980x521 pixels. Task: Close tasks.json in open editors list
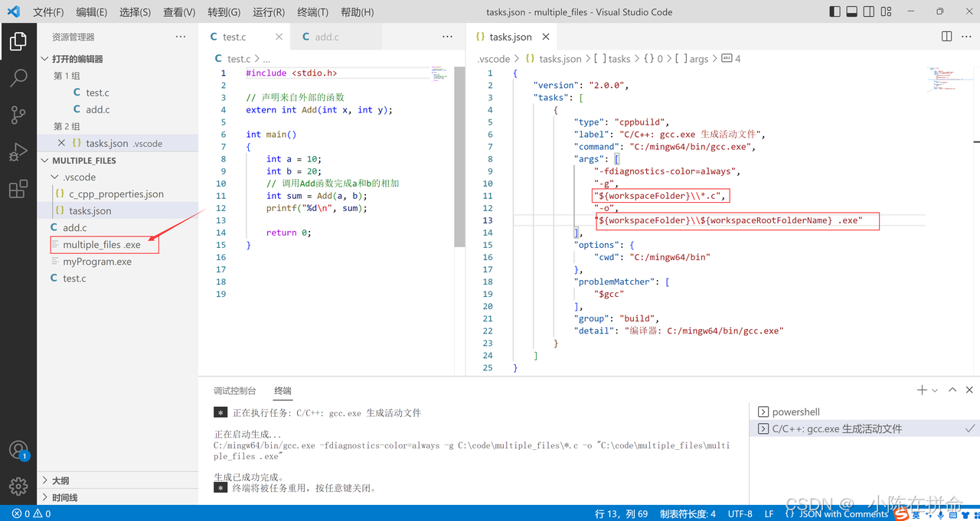tap(62, 143)
